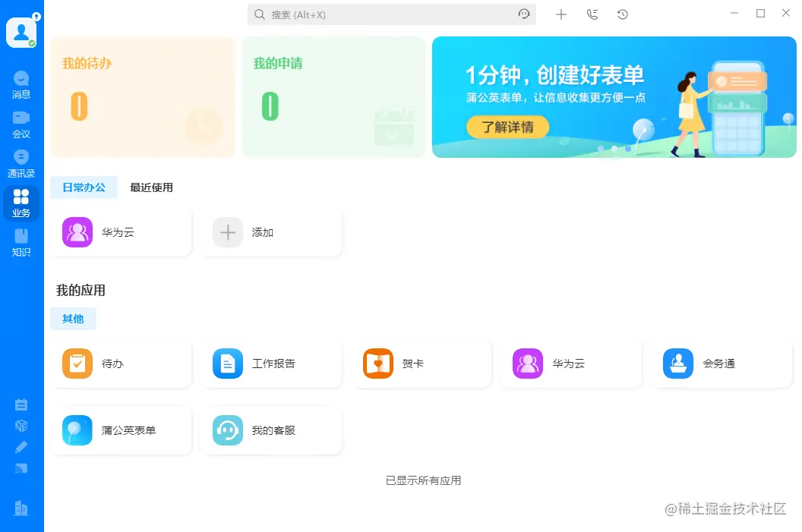Image resolution: width=802 pixels, height=532 pixels.
Task: Open the screen casting icon in sidebar
Action: coord(21,468)
